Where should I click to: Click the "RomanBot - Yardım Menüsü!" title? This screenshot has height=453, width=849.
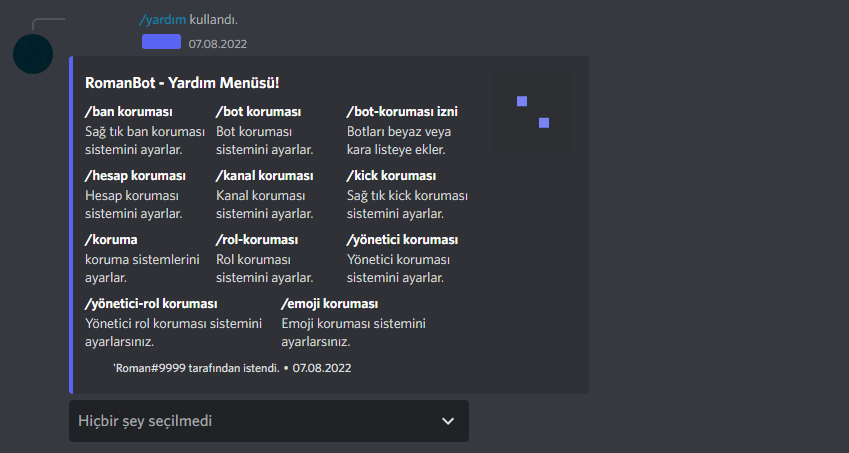182,83
